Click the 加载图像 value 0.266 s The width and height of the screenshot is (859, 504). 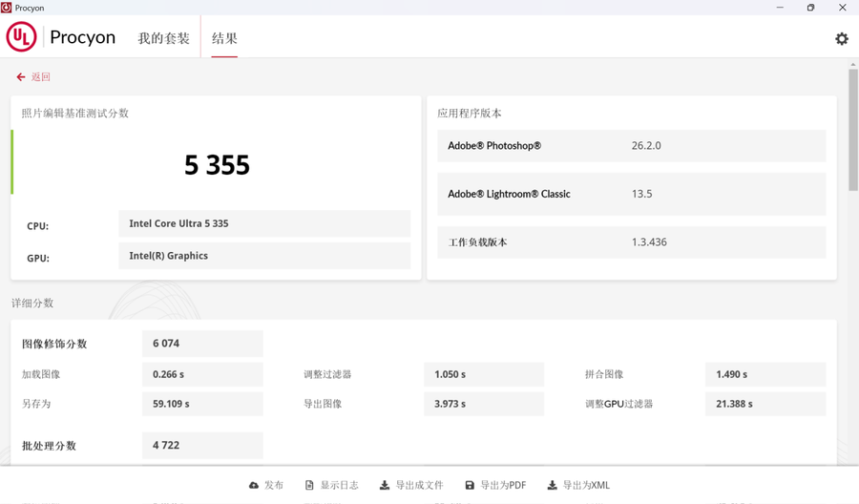click(x=202, y=374)
